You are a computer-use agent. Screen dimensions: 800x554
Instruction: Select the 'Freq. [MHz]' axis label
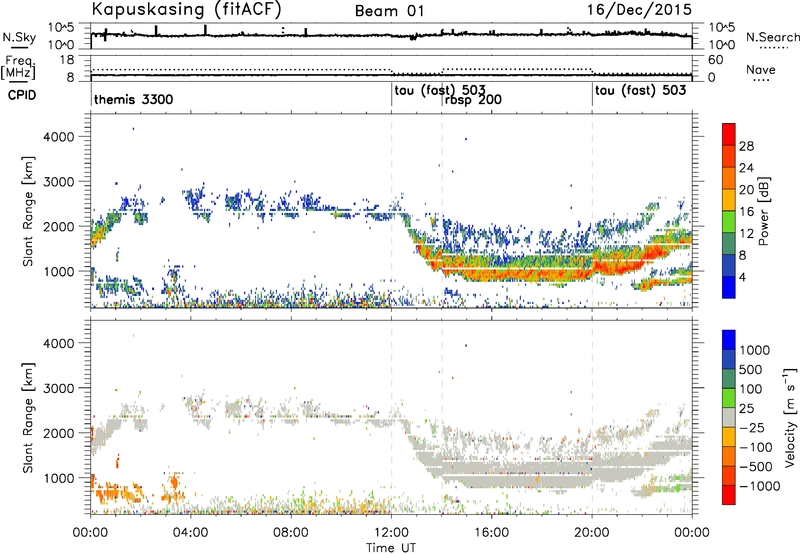coord(18,67)
